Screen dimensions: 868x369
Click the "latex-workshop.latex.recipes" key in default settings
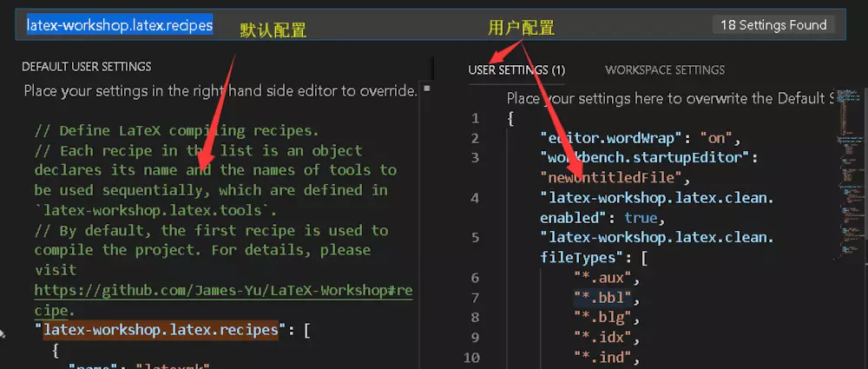click(x=161, y=330)
